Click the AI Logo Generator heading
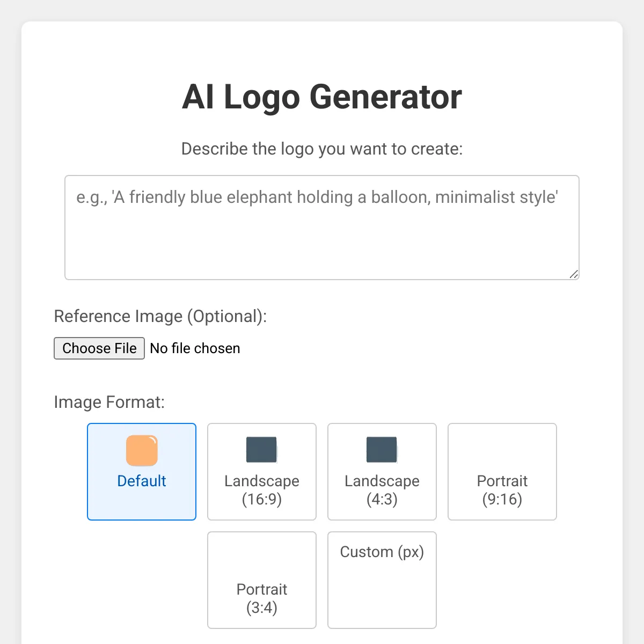644x644 pixels. pyautogui.click(x=321, y=97)
